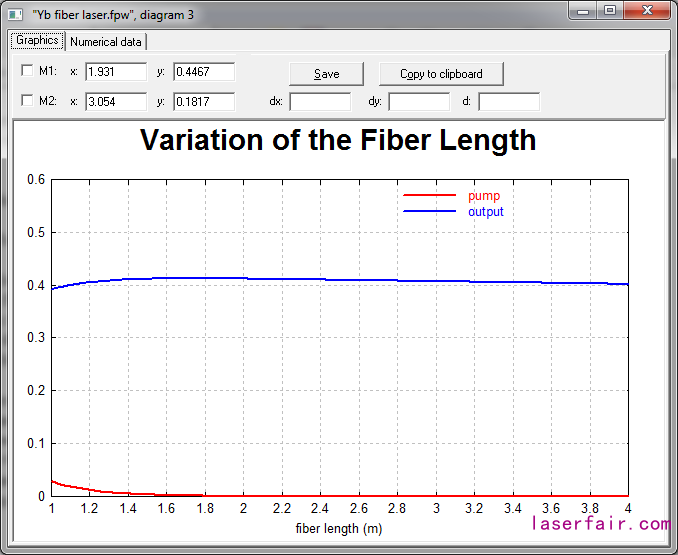This screenshot has width=678, height=555.
Task: Select the Graphics tab
Action: (37, 41)
